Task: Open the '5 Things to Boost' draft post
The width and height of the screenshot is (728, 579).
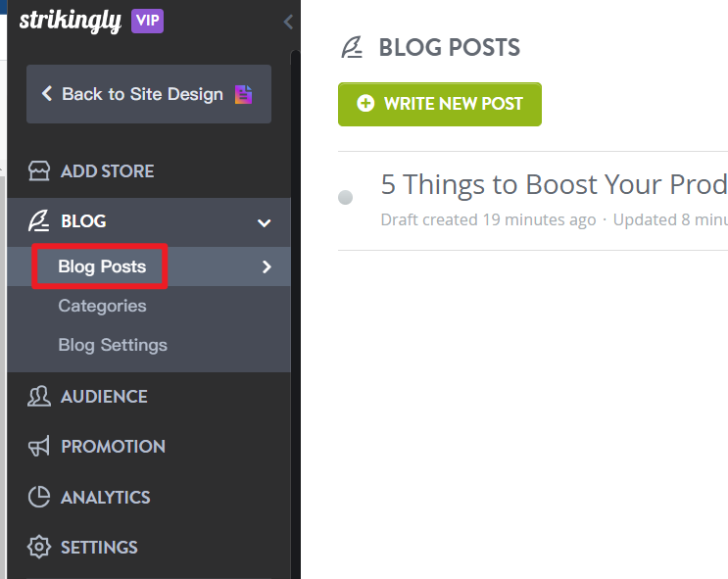Action: tap(554, 184)
